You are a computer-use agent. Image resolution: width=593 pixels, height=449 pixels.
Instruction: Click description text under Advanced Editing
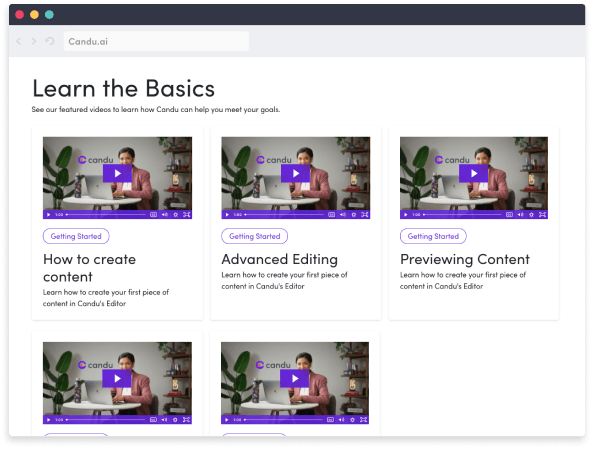(284, 280)
